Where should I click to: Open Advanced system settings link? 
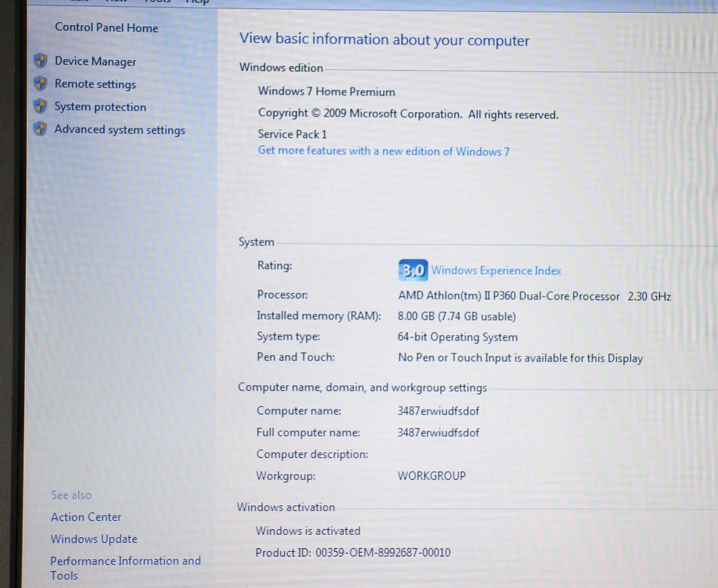120,130
